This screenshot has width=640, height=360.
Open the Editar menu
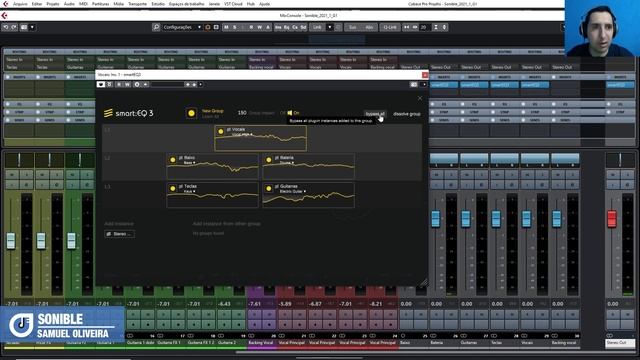pos(37,4)
